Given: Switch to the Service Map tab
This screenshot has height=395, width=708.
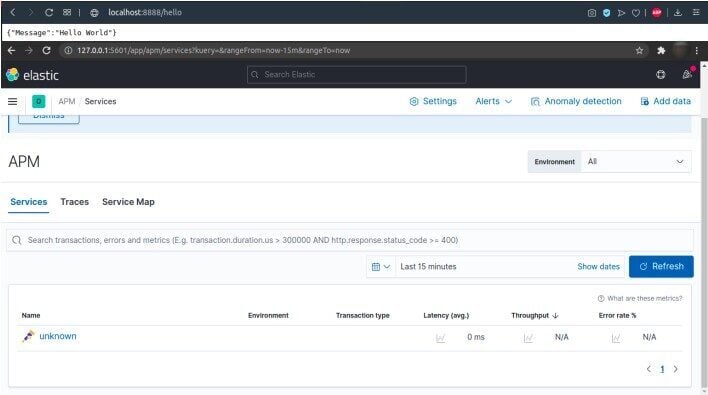Looking at the screenshot, I should point(128,202).
